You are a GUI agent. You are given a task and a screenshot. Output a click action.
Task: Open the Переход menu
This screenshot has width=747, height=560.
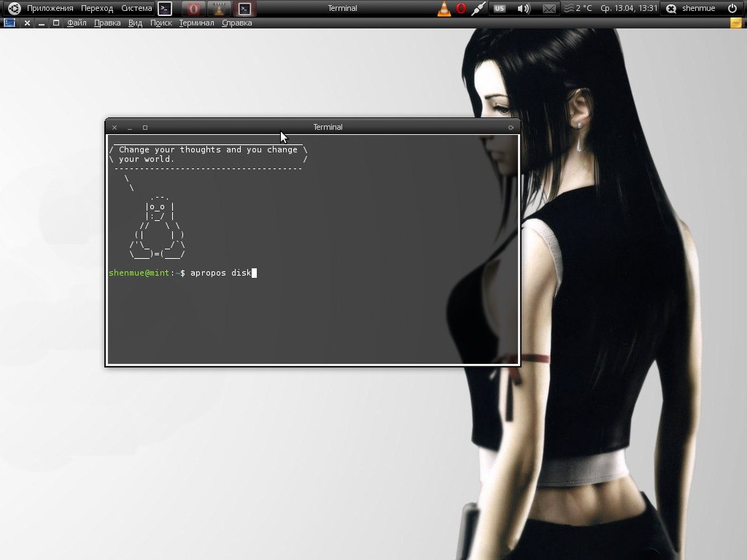[x=97, y=8]
